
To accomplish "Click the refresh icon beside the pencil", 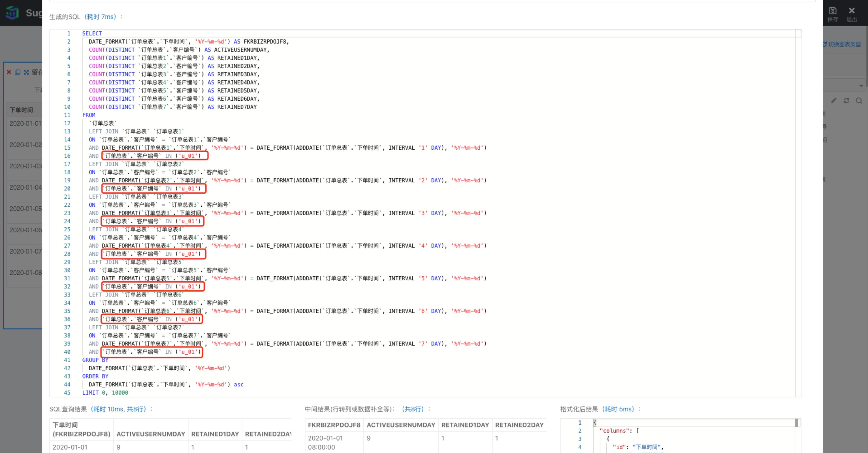I will [x=846, y=101].
